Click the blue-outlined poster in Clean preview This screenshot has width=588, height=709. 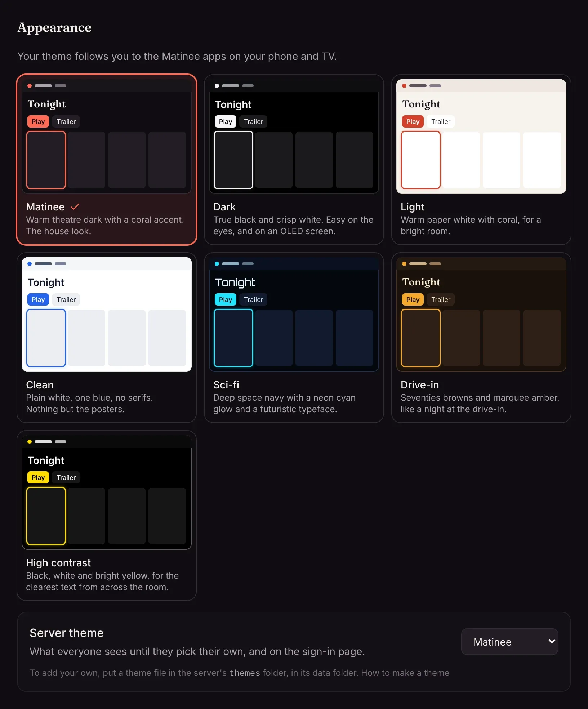tap(46, 338)
